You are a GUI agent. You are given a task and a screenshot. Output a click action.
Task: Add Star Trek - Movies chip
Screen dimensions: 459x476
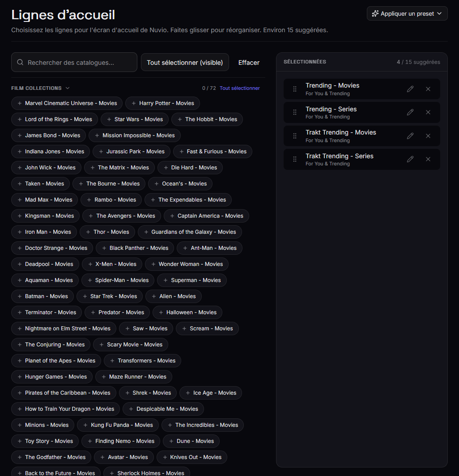[x=110, y=296]
